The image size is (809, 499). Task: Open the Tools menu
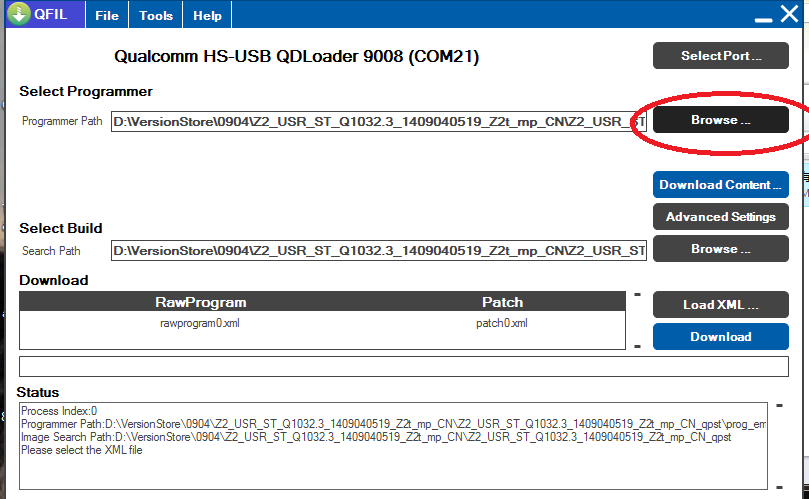coord(156,16)
